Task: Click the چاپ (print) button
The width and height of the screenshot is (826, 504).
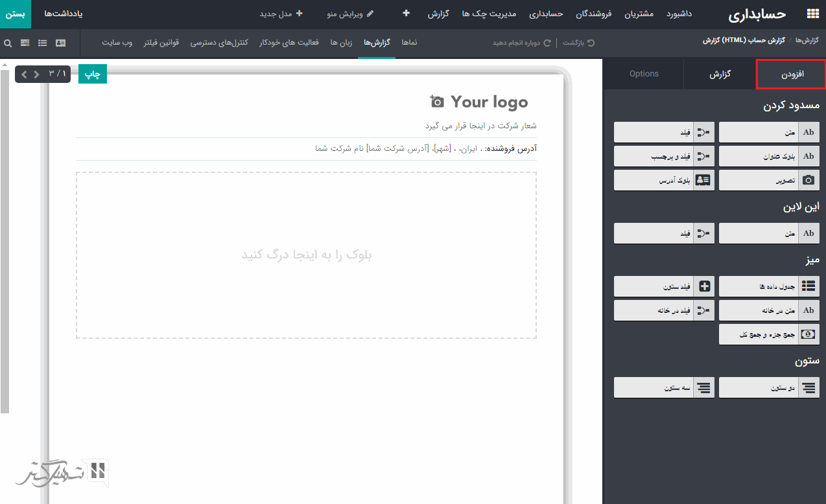Action: pos(93,74)
